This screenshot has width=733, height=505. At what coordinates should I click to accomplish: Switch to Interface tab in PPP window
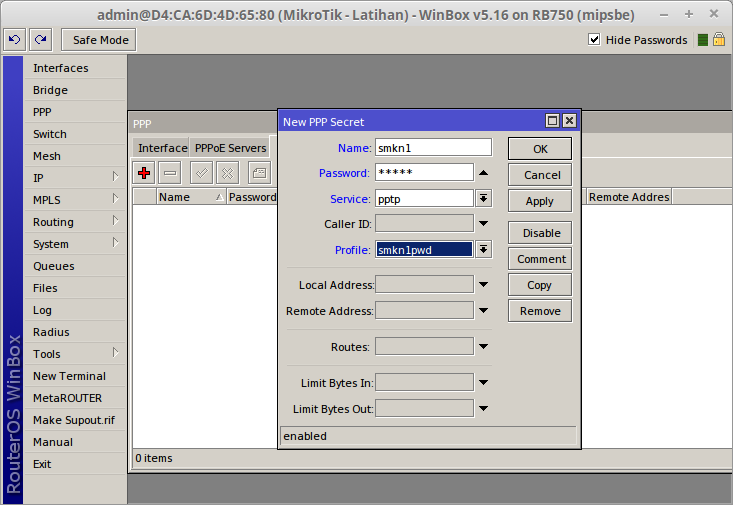[x=162, y=148]
